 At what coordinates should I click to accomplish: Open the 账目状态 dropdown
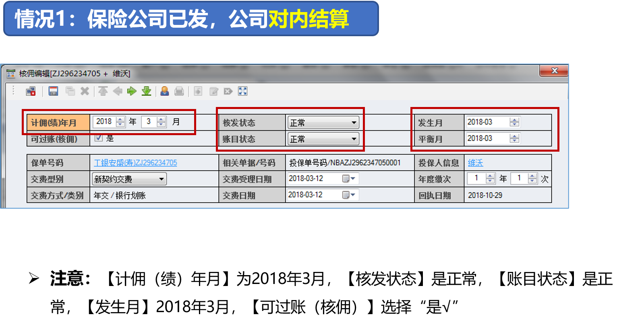[354, 139]
